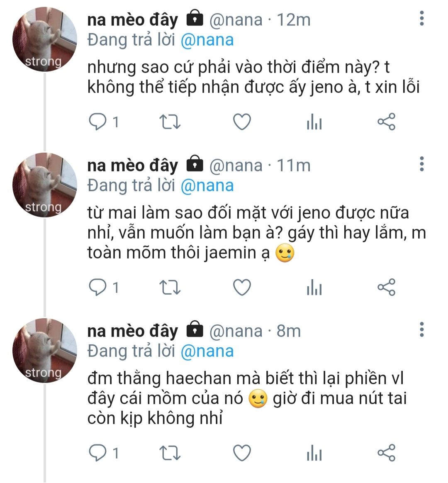View analytics of the 8m tweet
Image resolution: width=448 pixels, height=483 pixels.
pyautogui.click(x=314, y=453)
